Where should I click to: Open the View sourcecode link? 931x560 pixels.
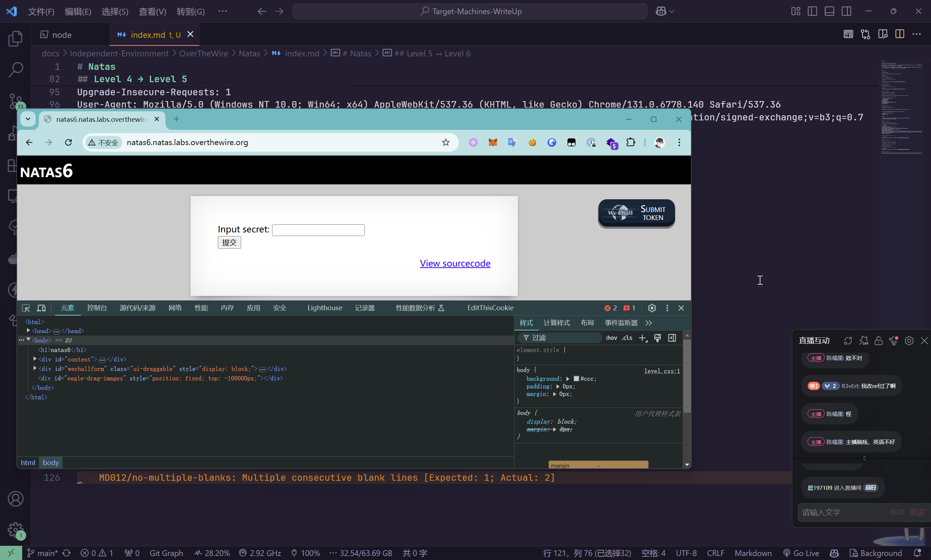click(x=455, y=263)
